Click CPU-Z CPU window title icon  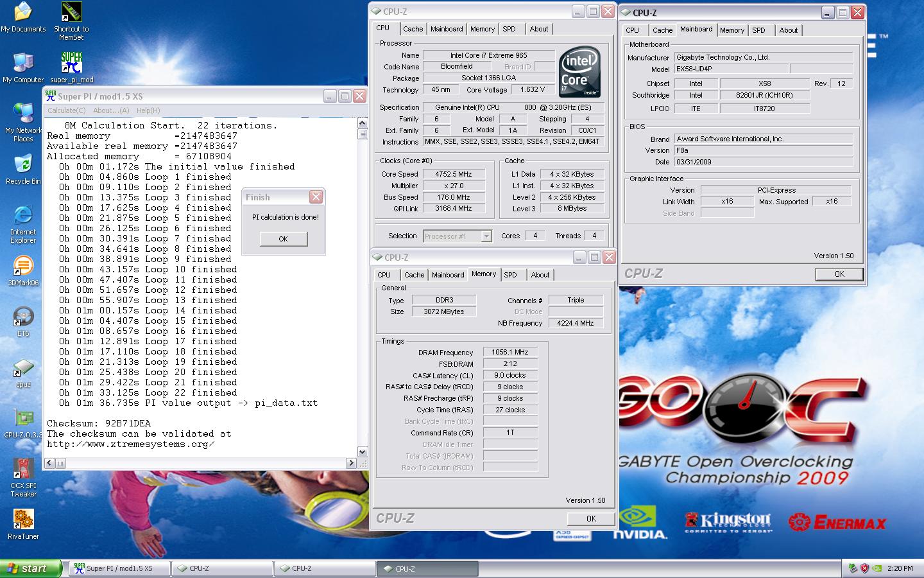[376, 11]
